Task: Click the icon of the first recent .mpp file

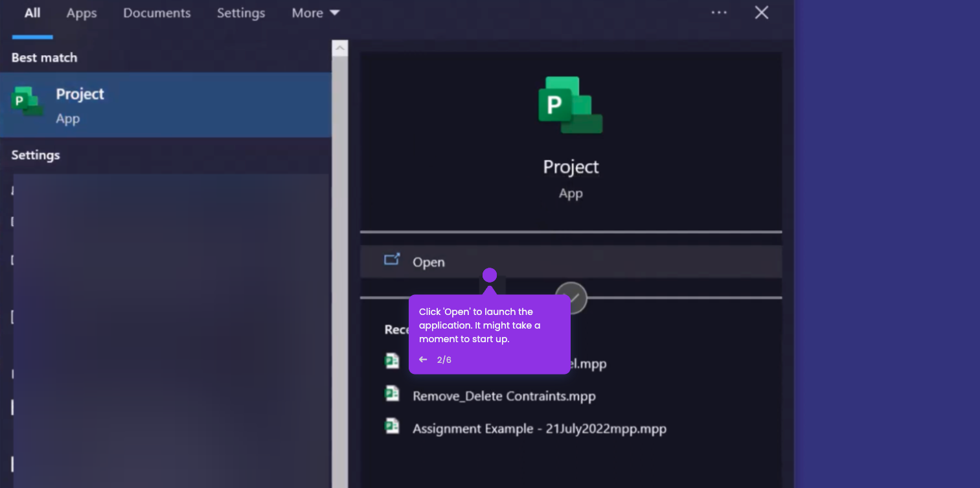Action: click(x=392, y=361)
